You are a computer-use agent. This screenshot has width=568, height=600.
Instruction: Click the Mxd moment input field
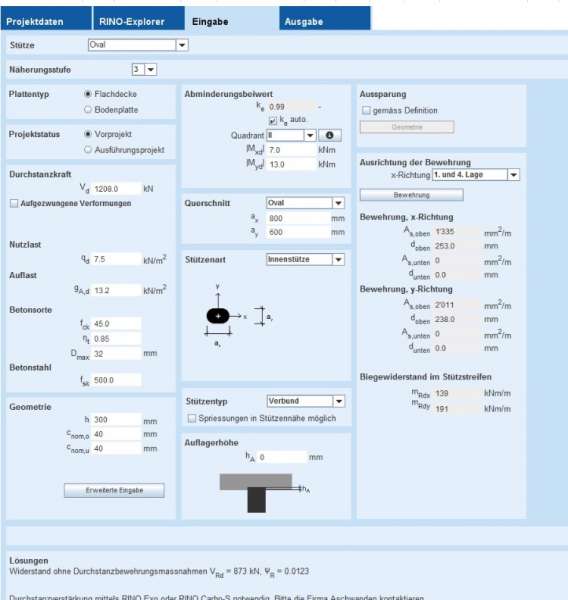tap(291, 150)
